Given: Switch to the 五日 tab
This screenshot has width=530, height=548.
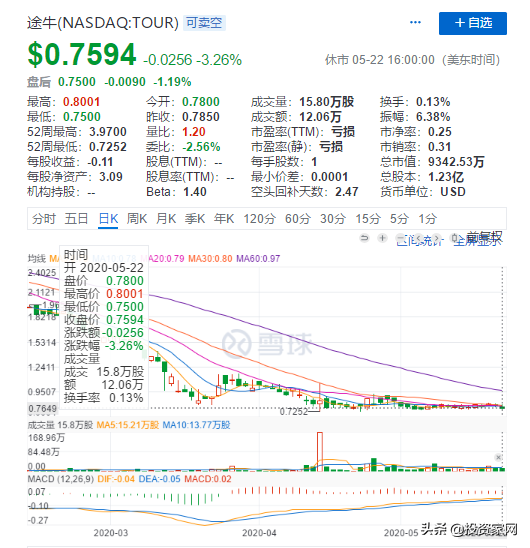Looking at the screenshot, I should [76, 219].
